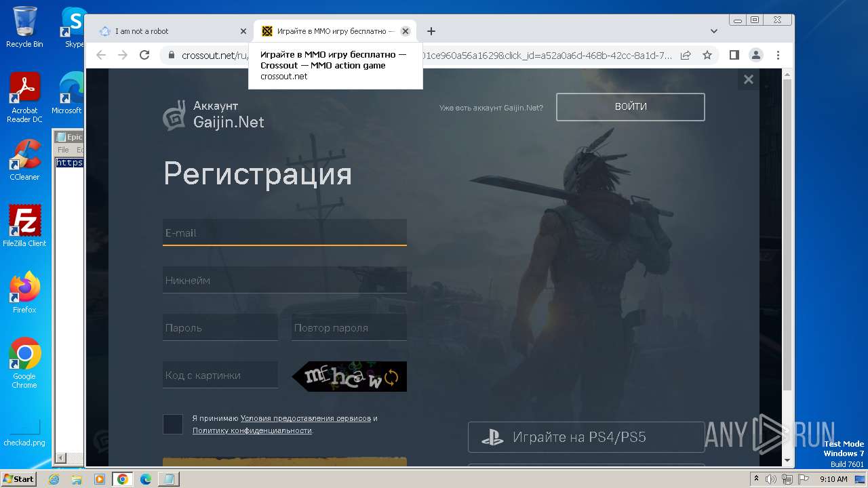Open Политику конфиденциальности link
This screenshot has height=488, width=868.
tap(252, 430)
